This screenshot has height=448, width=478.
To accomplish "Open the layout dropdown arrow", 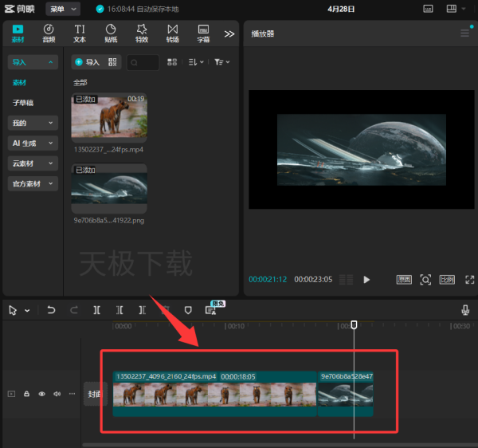I will 464,9.
